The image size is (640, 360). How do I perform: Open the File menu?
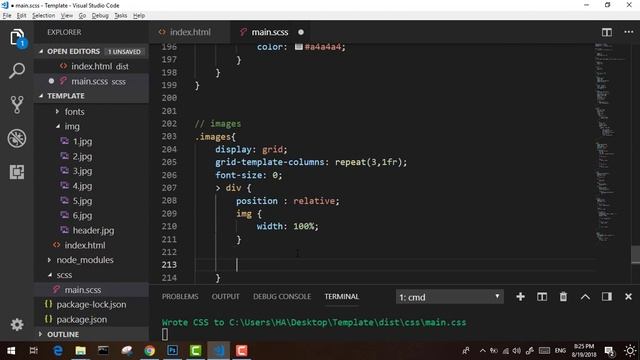(x=7, y=16)
